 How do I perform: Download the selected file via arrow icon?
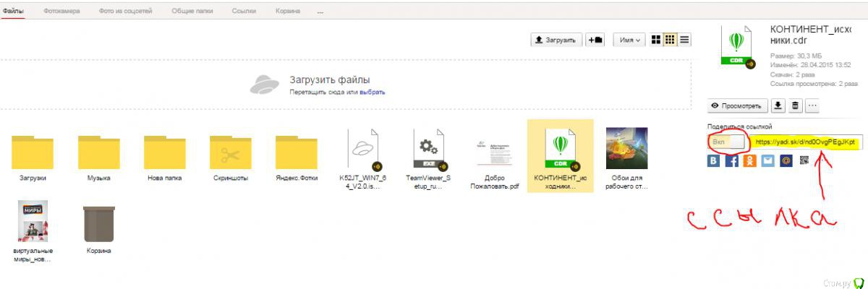coord(778,106)
